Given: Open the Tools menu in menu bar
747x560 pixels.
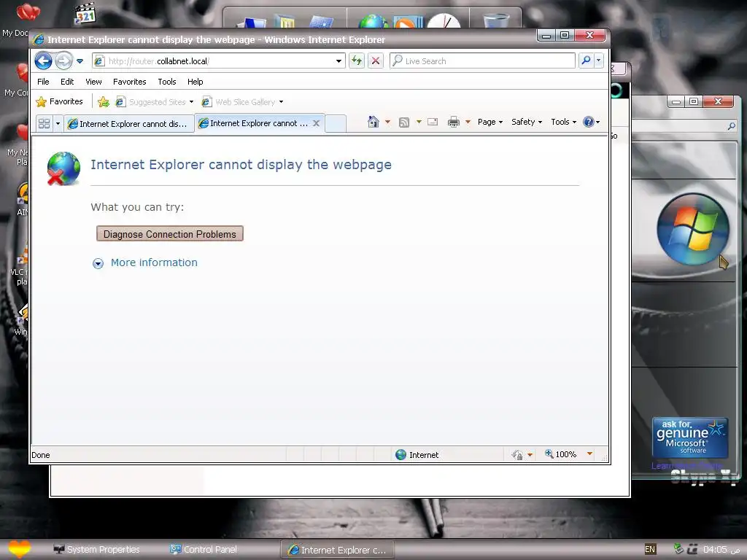Looking at the screenshot, I should coord(167,82).
